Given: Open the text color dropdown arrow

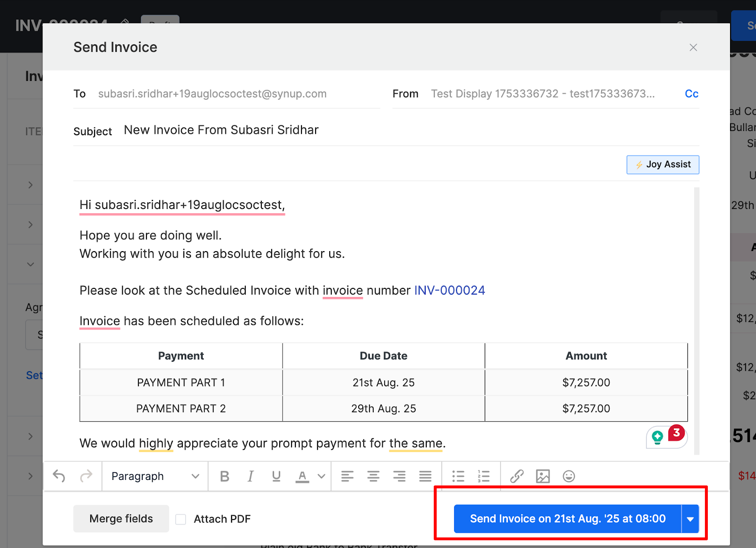Looking at the screenshot, I should (321, 476).
